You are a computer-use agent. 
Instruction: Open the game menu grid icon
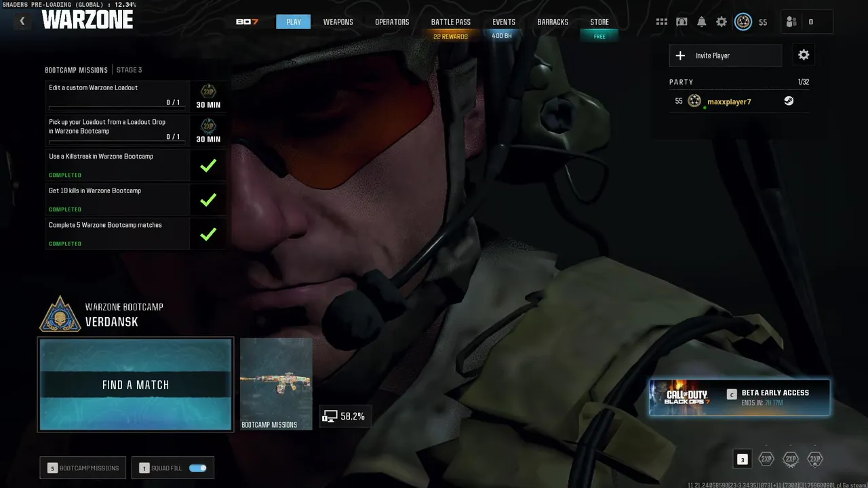pos(662,22)
